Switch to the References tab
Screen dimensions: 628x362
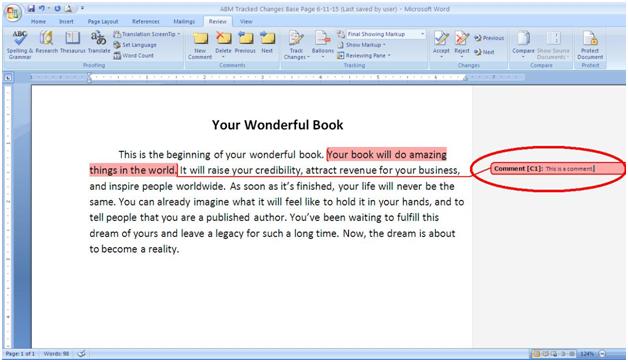(146, 22)
